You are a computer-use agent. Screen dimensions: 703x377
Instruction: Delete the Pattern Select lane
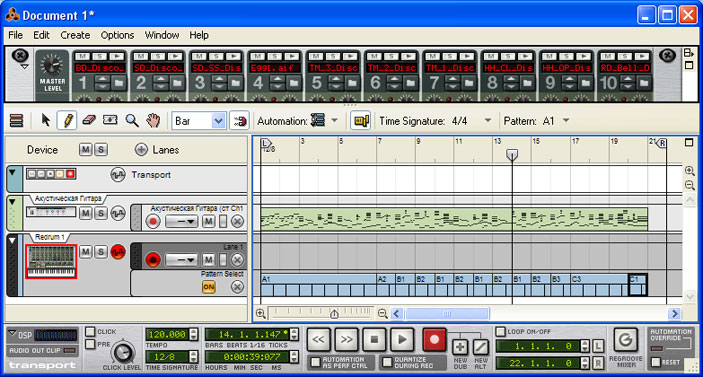pyautogui.click(x=237, y=286)
